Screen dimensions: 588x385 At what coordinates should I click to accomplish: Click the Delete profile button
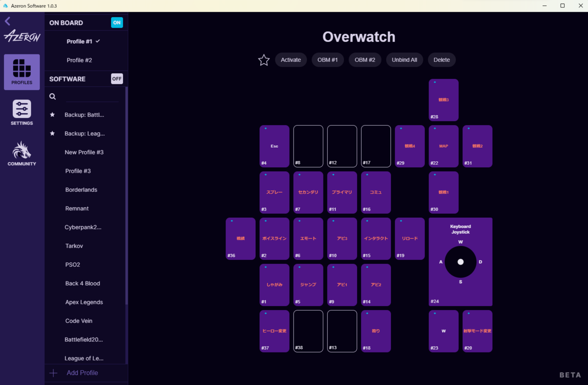pyautogui.click(x=442, y=60)
